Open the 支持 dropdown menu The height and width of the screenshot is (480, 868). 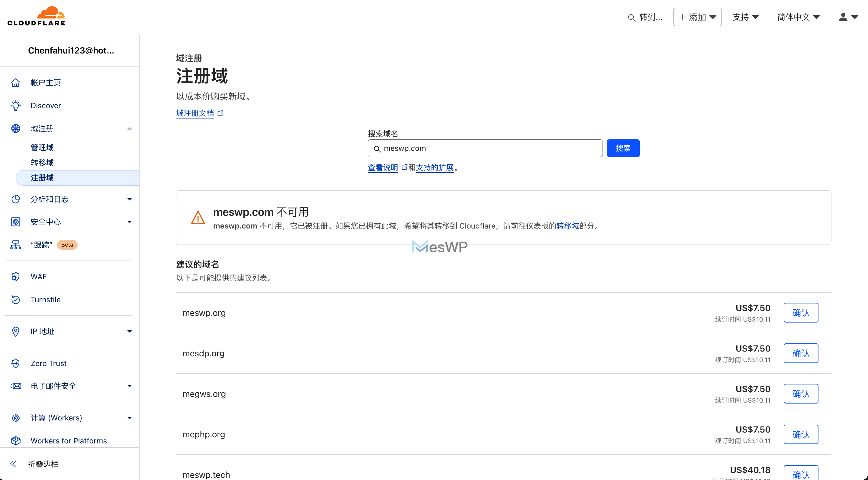tap(746, 17)
